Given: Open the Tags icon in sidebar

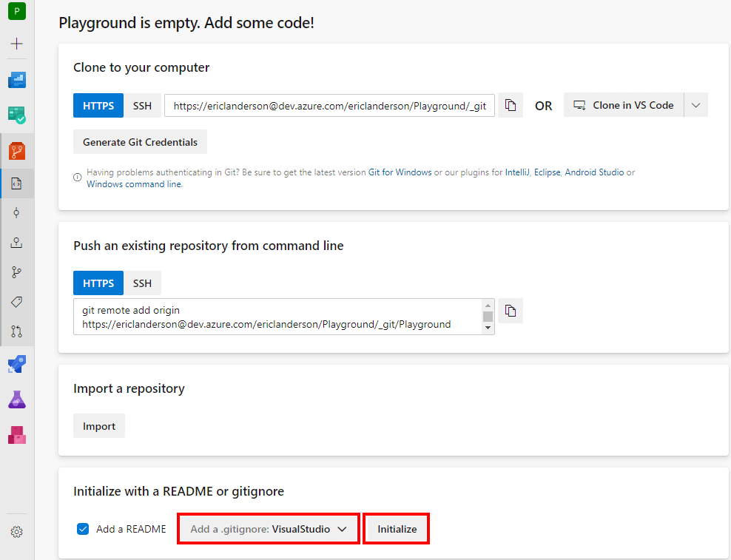Looking at the screenshot, I should coord(17,302).
